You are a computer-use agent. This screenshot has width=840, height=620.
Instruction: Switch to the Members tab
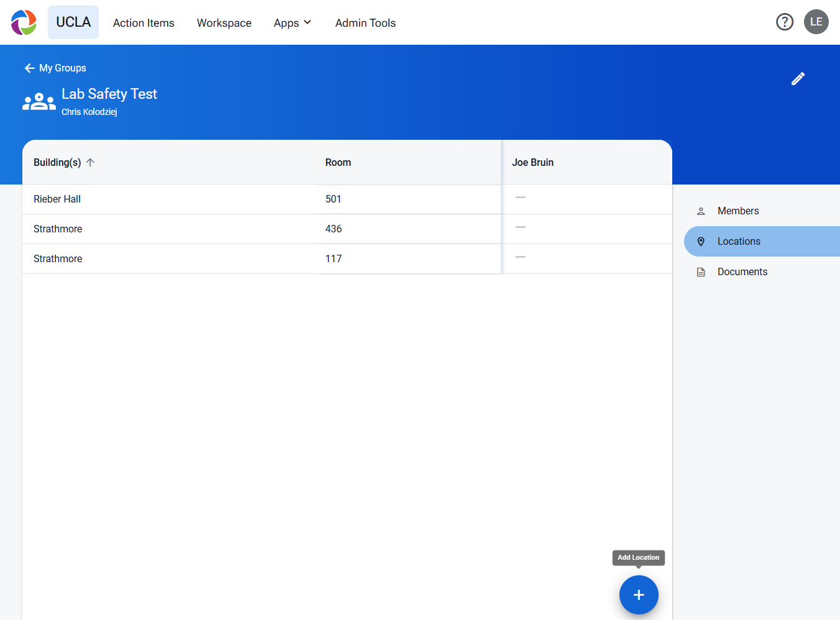762,211
